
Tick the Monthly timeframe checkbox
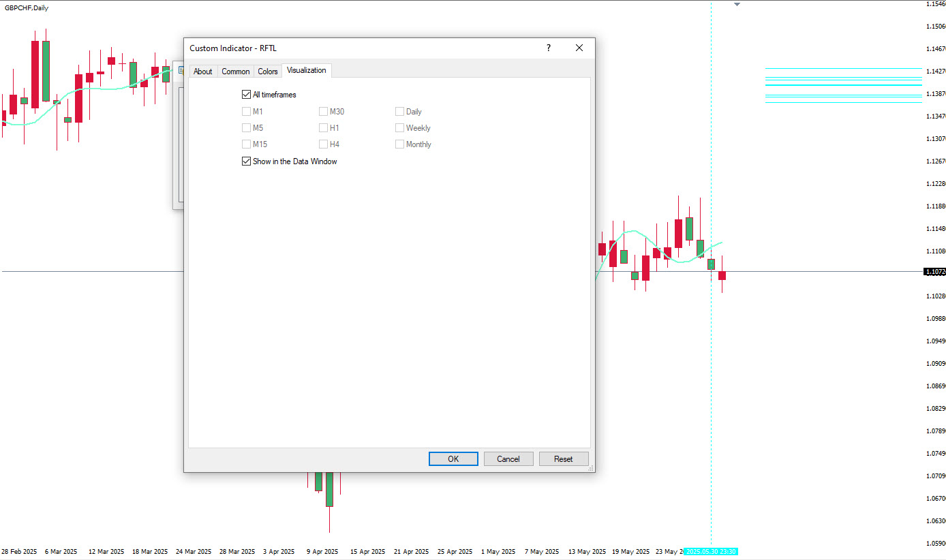[400, 144]
